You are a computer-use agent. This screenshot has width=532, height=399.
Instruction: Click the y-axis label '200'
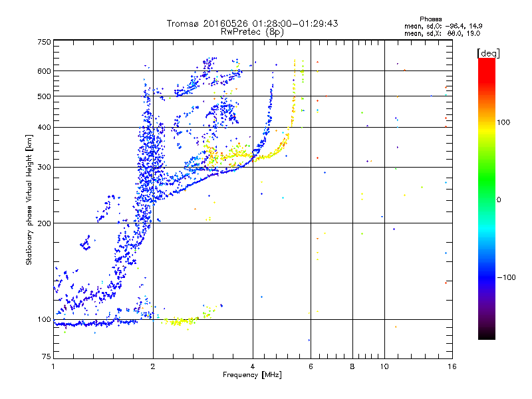click(44, 223)
